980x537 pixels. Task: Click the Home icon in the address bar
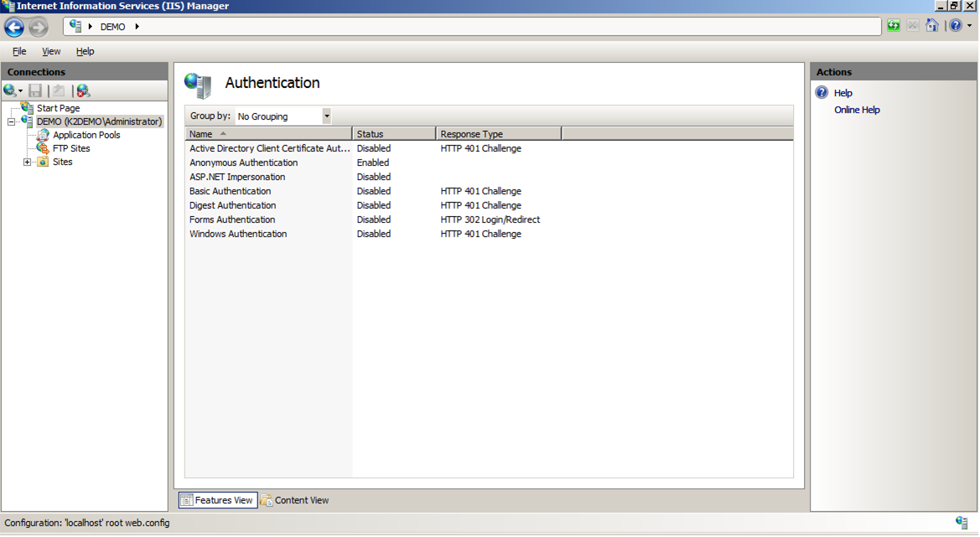933,26
